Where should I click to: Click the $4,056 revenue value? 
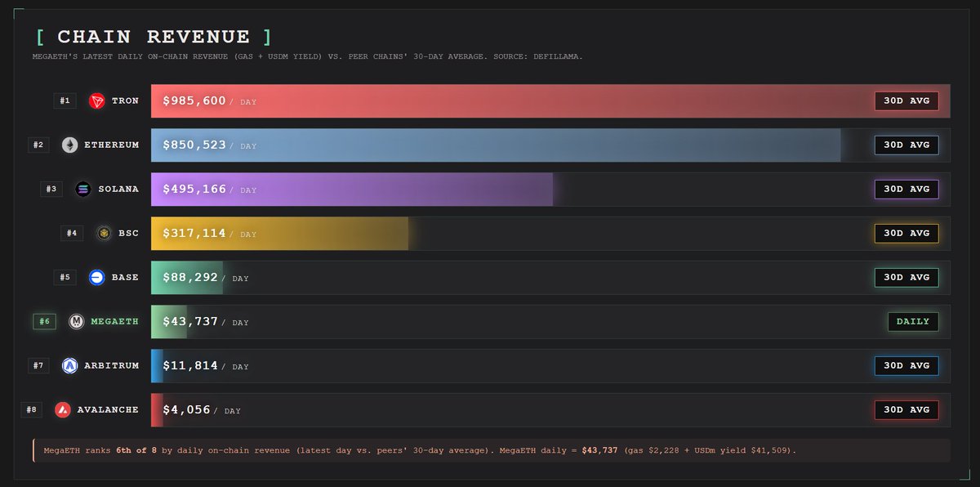(187, 410)
